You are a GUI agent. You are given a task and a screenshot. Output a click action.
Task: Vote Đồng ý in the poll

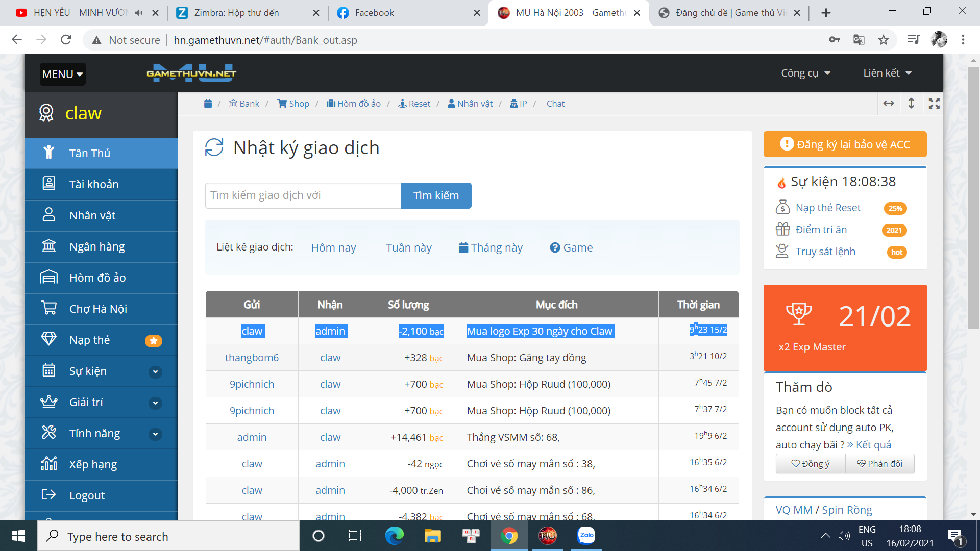point(810,463)
